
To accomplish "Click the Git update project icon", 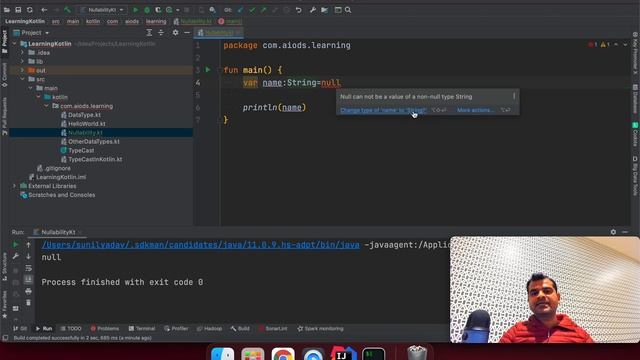I will coord(241,10).
